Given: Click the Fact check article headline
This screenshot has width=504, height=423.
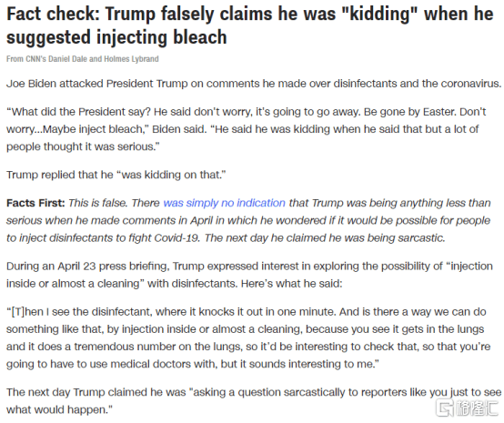Looking at the screenshot, I should tap(250, 25).
